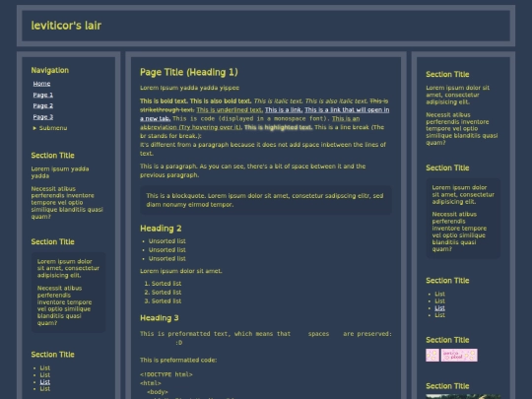Click the 'Heading 2' heading

(161, 229)
